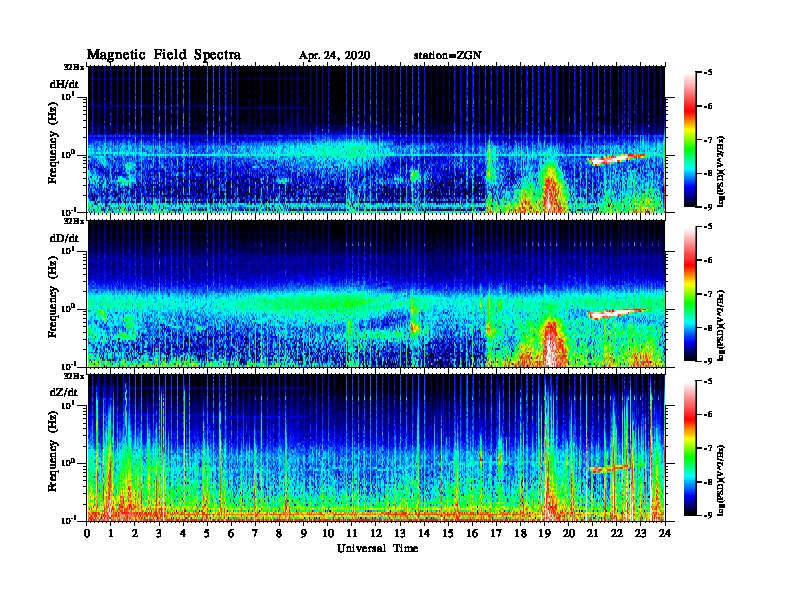792x612 pixels.
Task: Click the orange band near hour 22 in dZ/dt
Action: [608, 469]
